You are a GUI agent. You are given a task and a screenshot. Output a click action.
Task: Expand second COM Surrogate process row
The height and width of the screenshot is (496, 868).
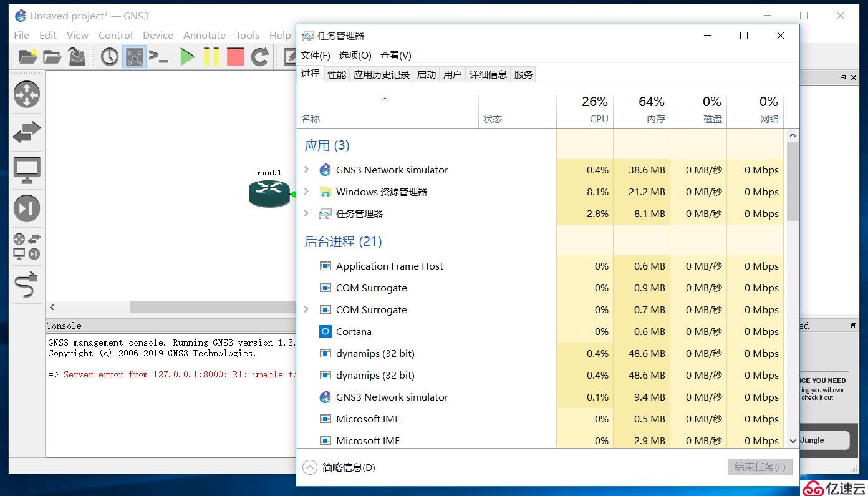306,309
